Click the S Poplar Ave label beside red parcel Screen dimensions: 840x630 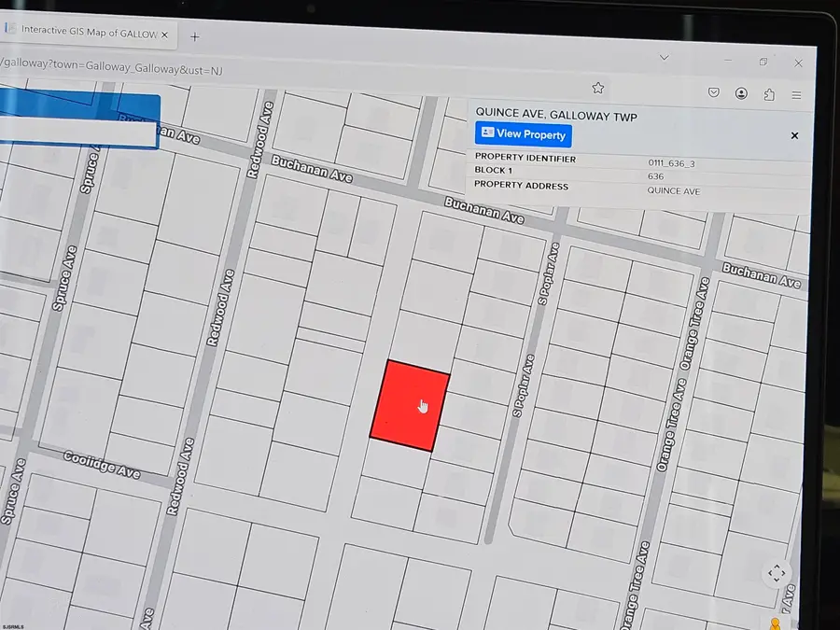[x=524, y=385]
